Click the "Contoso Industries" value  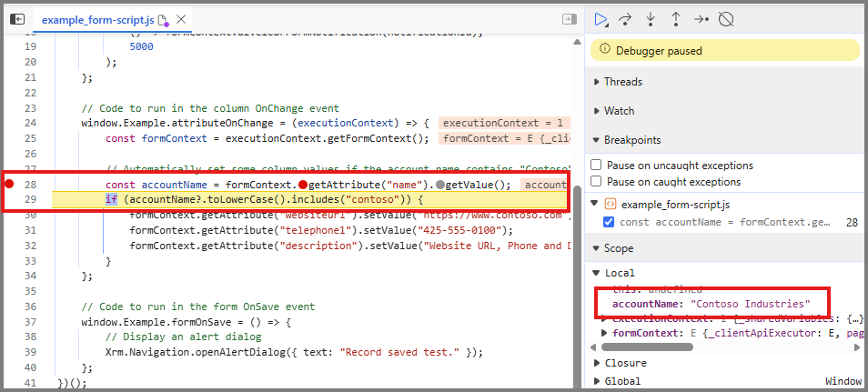pyautogui.click(x=750, y=304)
